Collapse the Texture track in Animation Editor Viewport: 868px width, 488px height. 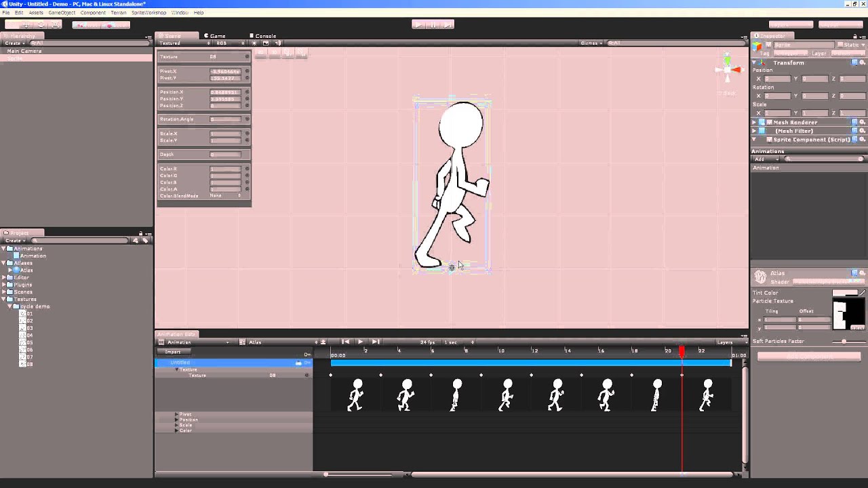pos(176,369)
